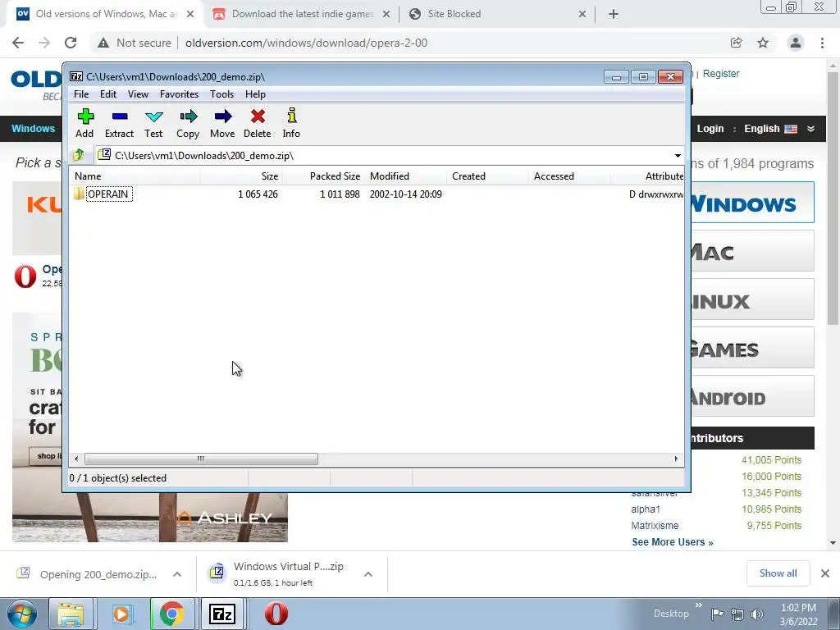Open the Tools menu

221,94
